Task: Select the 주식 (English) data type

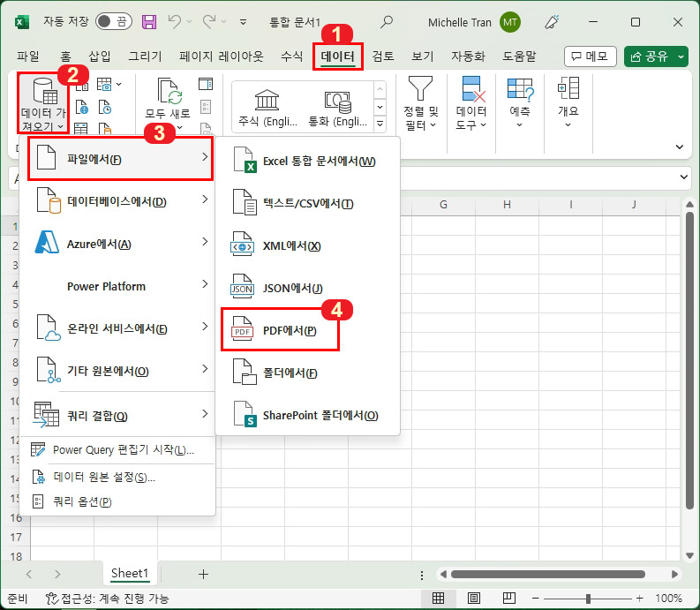Action: click(267, 107)
